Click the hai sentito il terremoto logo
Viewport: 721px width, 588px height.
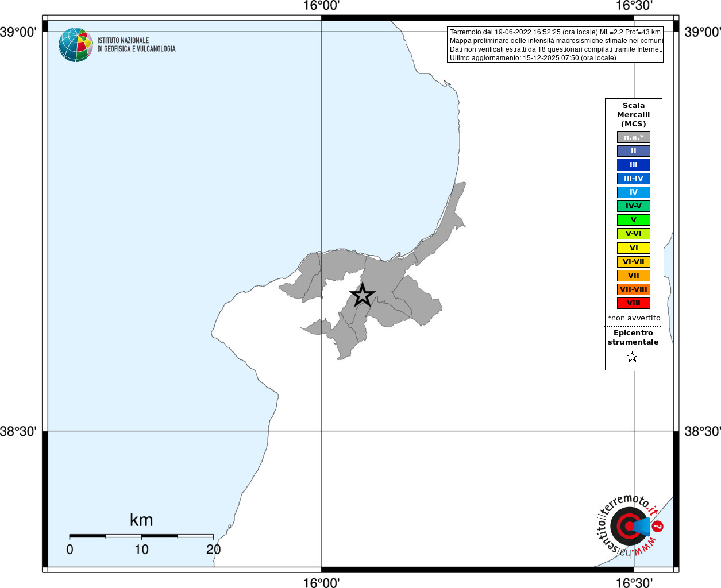(x=630, y=525)
